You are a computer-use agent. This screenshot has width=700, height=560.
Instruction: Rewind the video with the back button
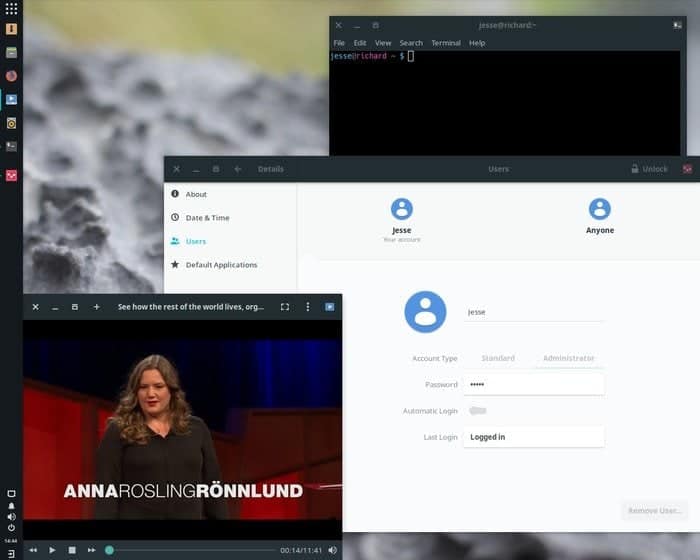tap(33, 550)
